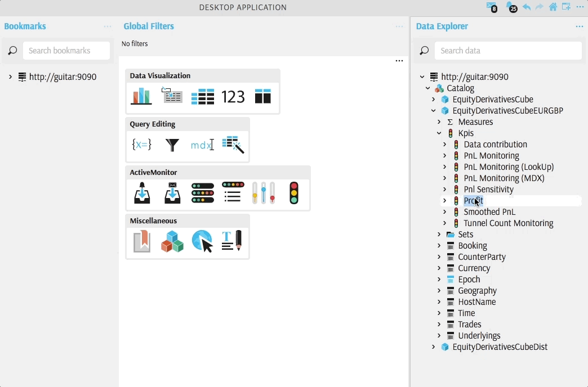Open the MDX editor
Viewport: 588px width, 387px height.
coord(203,145)
